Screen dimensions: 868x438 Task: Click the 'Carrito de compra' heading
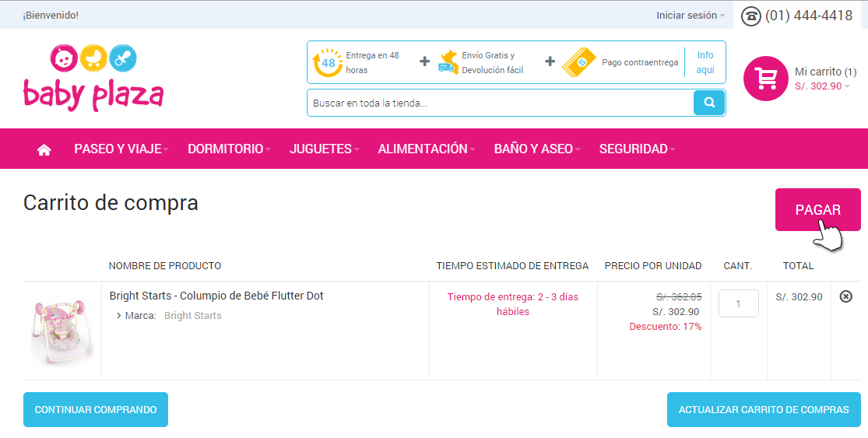coord(111,203)
